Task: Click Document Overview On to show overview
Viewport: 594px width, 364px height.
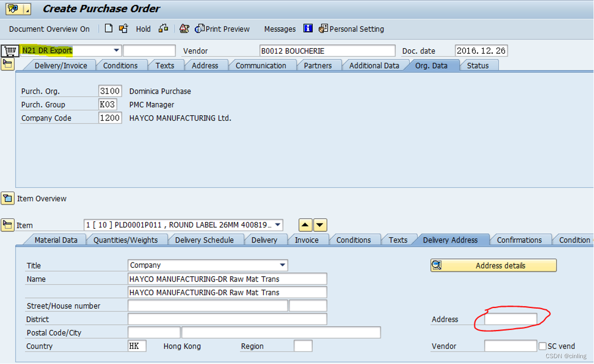Action: (49, 29)
